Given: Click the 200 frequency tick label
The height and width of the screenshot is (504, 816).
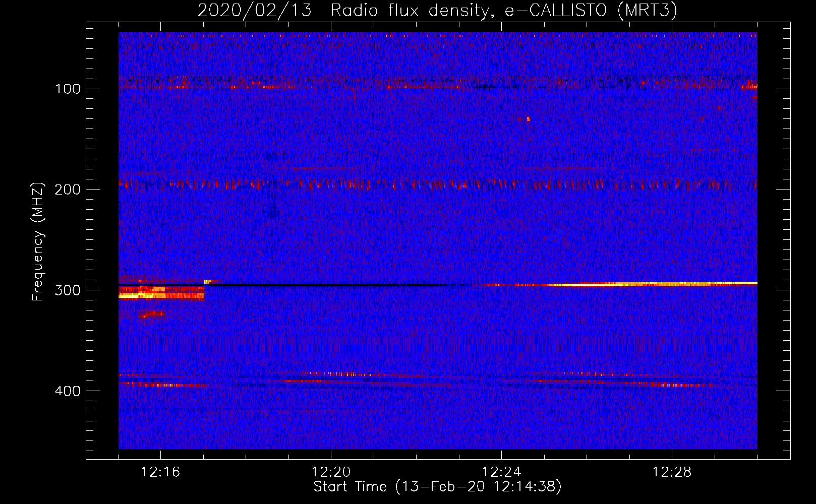Looking at the screenshot, I should [x=68, y=190].
